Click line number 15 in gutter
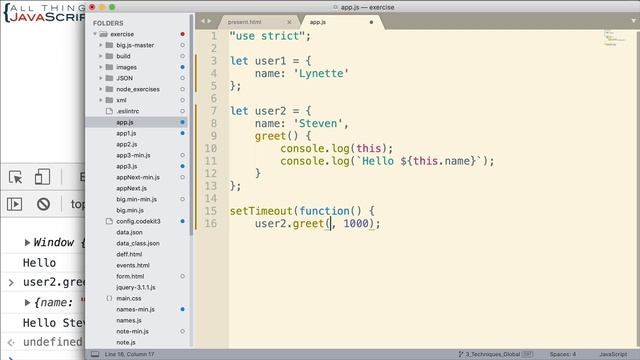640x360 pixels. [x=210, y=211]
